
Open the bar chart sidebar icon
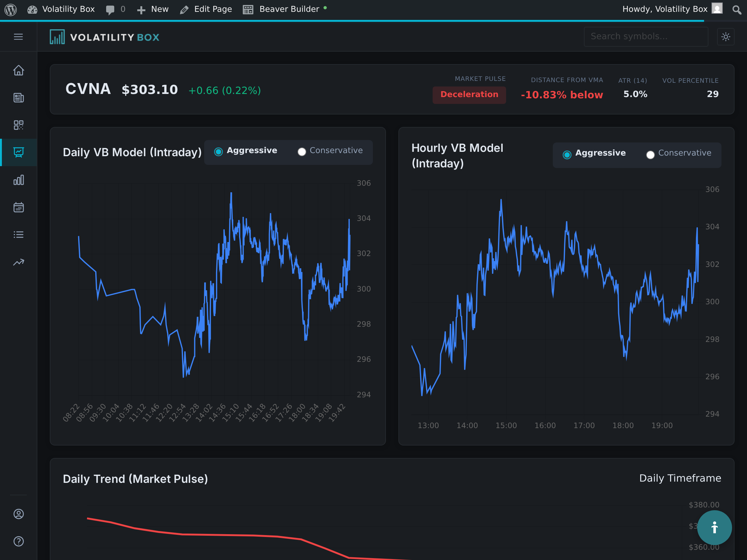tap(19, 180)
